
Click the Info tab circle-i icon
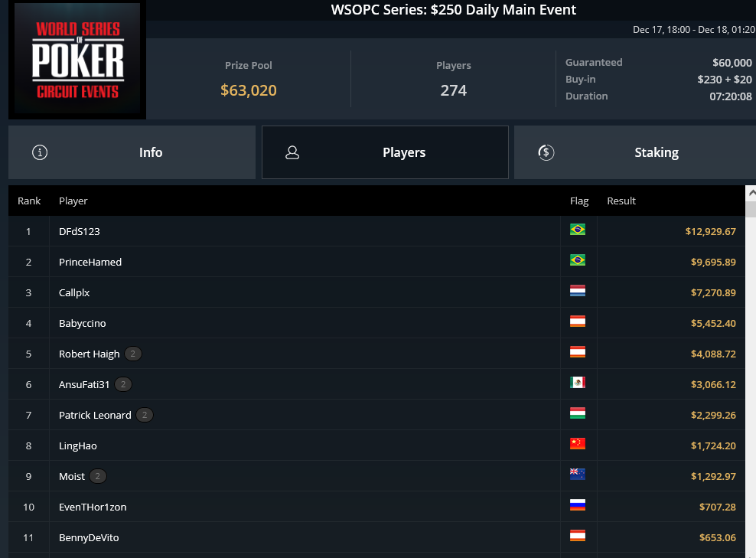pyautogui.click(x=40, y=152)
